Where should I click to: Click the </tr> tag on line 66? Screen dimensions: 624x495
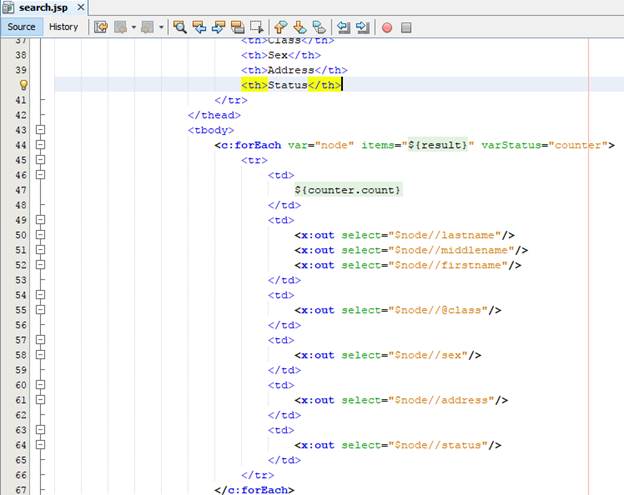pyautogui.click(x=257, y=475)
